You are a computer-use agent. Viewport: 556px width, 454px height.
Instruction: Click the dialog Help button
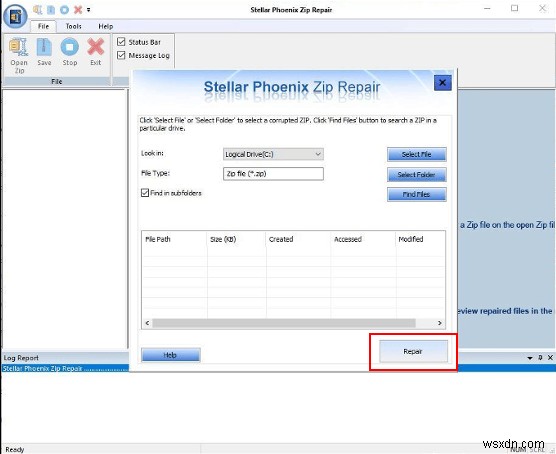point(171,355)
